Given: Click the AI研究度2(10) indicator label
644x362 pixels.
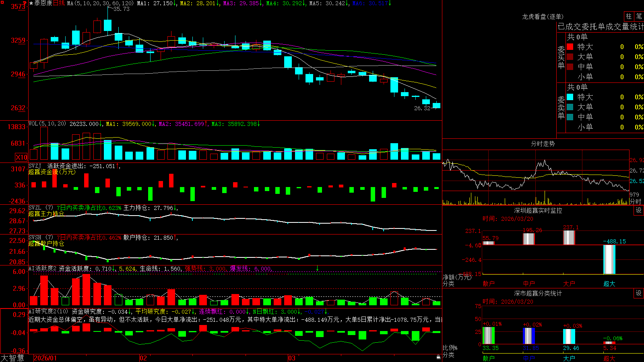Looking at the screenshot, I should [48, 311].
